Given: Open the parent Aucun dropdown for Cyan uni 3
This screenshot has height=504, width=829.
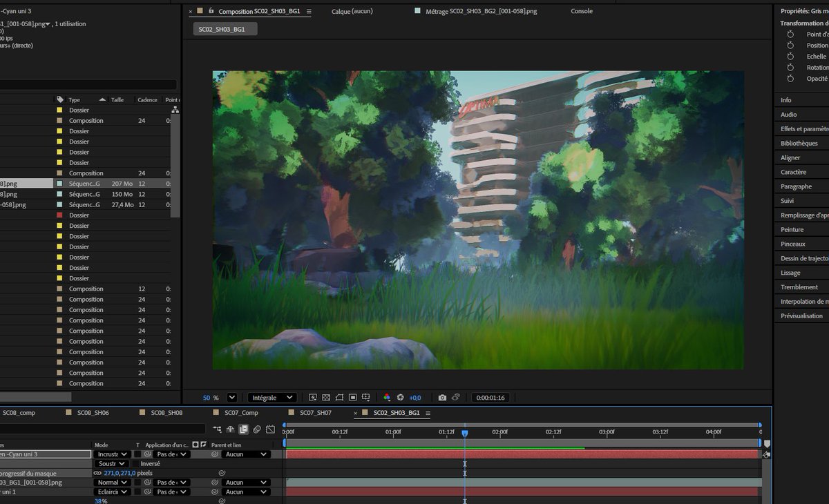Looking at the screenshot, I should pyautogui.click(x=245, y=454).
